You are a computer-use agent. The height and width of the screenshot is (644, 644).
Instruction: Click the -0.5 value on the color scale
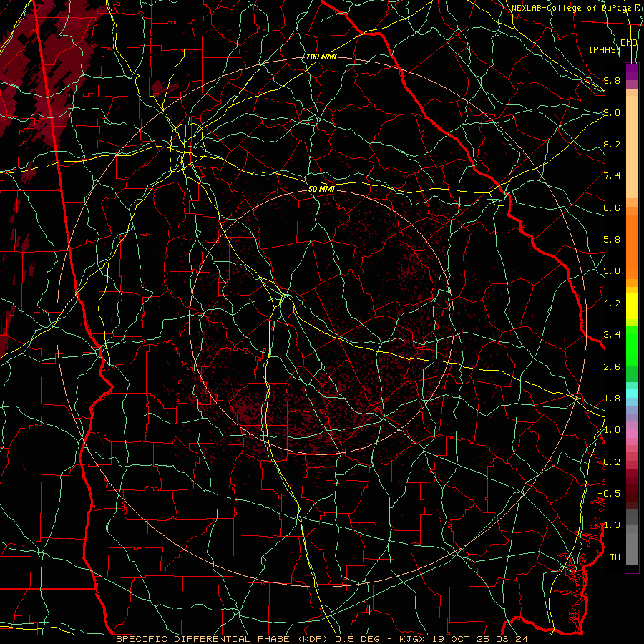609,494
